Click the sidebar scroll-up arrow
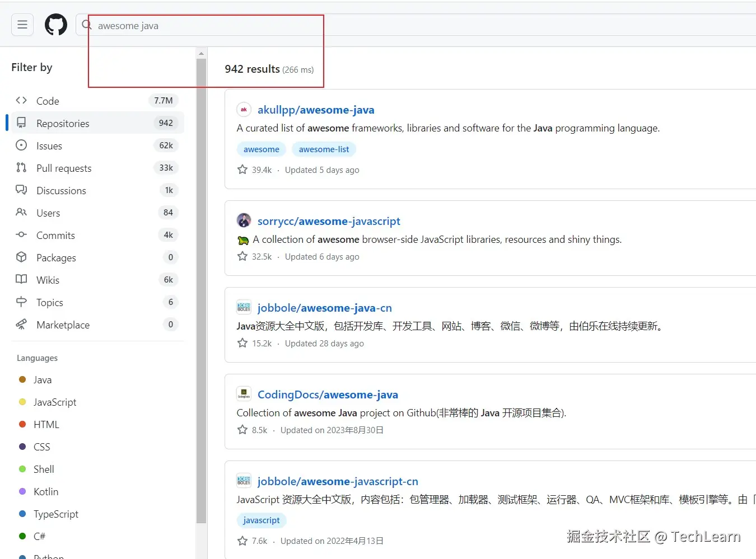 pyautogui.click(x=202, y=54)
